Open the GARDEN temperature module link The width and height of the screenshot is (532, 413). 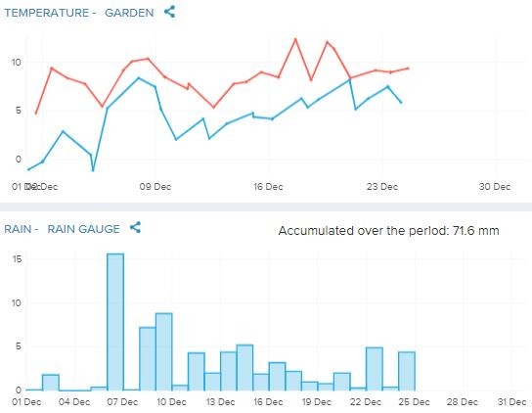coord(129,13)
